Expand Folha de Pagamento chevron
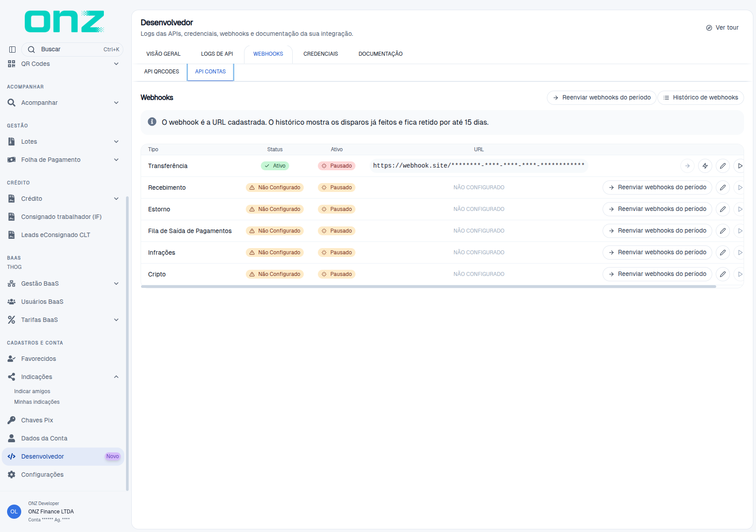The image size is (756, 532). [116, 160]
